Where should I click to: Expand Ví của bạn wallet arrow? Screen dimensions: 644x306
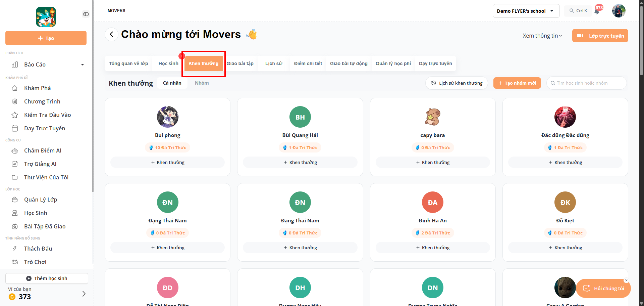pos(84,294)
